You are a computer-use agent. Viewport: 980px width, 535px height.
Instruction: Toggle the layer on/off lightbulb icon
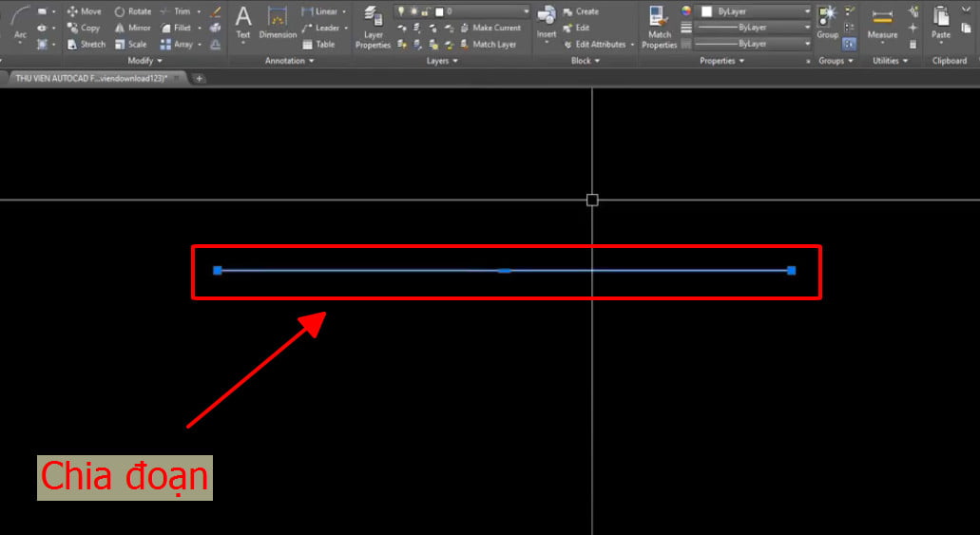pos(401,11)
